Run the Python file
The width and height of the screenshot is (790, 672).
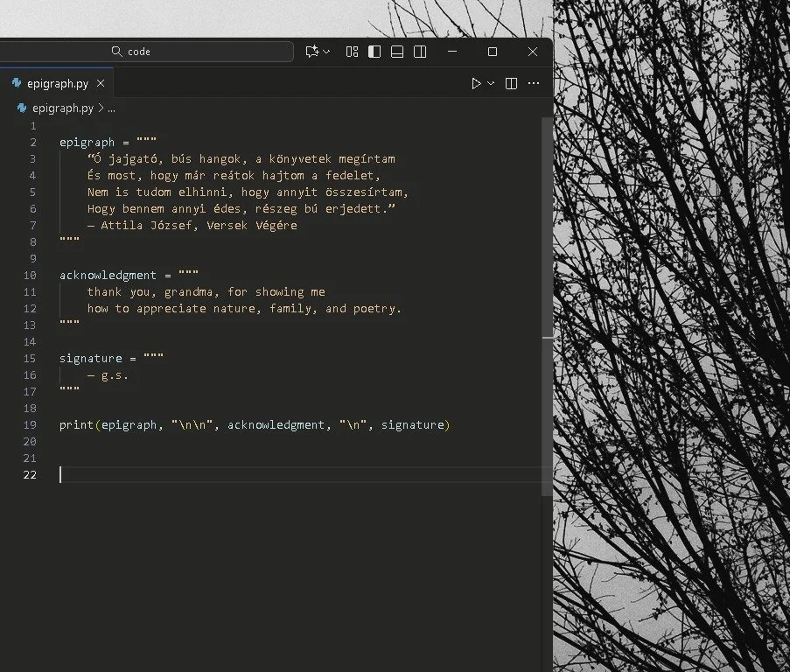[x=476, y=83]
